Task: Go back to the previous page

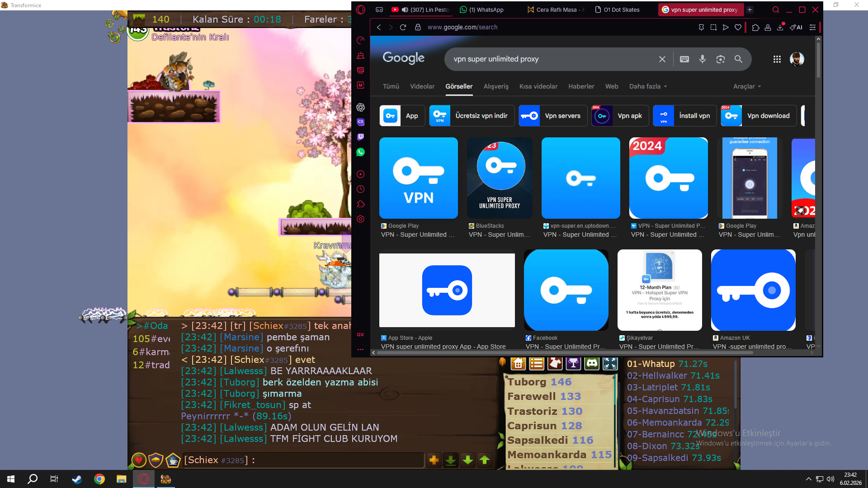Action: pyautogui.click(x=379, y=27)
